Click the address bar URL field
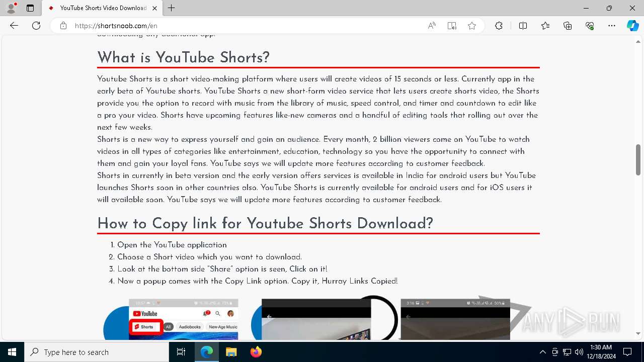 click(x=247, y=26)
